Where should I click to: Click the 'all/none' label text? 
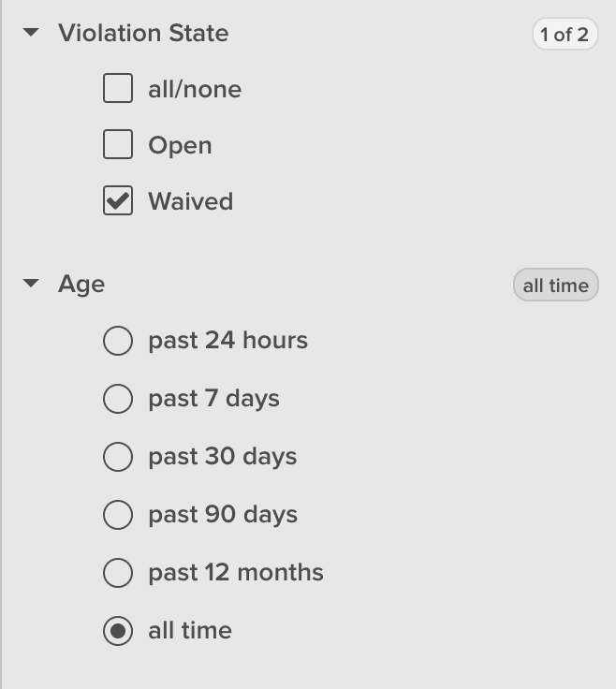[x=195, y=89]
